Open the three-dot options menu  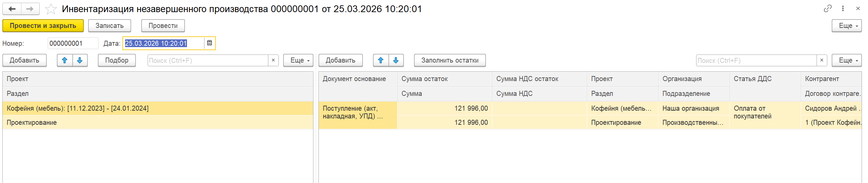tap(843, 8)
